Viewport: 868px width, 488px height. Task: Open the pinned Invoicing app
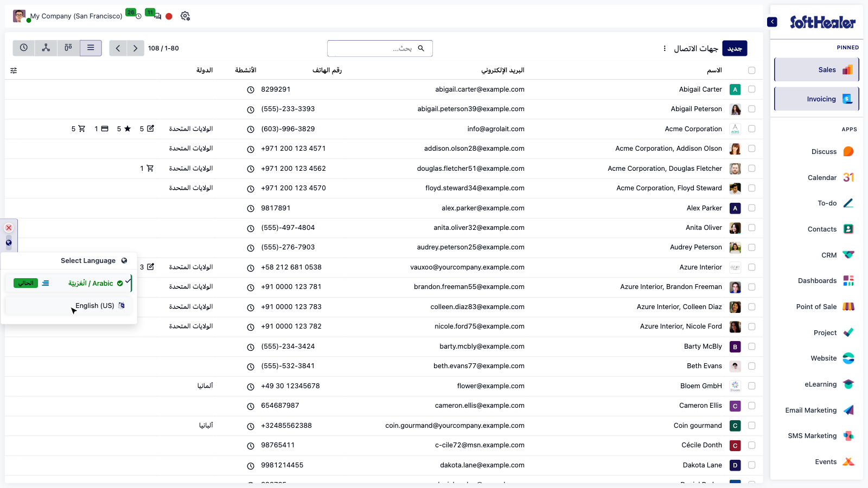tap(816, 99)
